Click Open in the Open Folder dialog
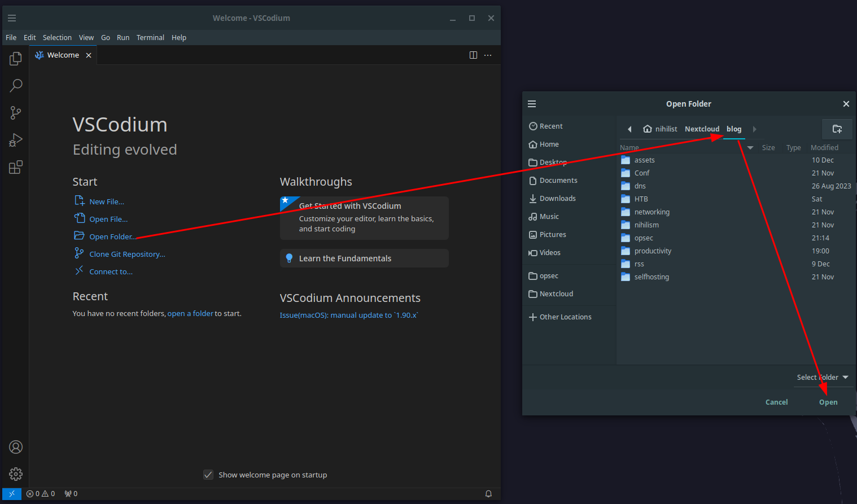This screenshot has height=504, width=857. (x=828, y=402)
